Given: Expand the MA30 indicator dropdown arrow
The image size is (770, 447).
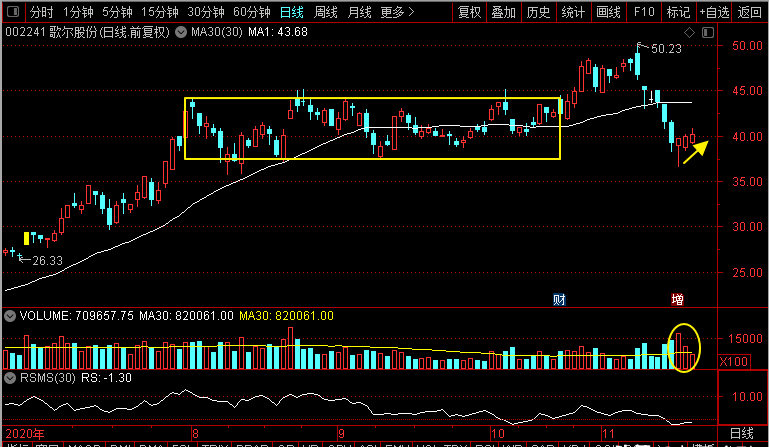Looking at the screenshot, I should coord(181,33).
